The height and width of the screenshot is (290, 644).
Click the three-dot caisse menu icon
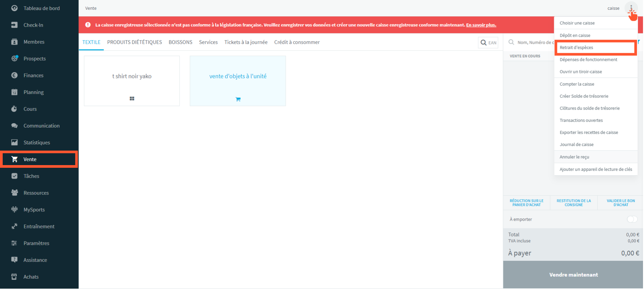(631, 8)
